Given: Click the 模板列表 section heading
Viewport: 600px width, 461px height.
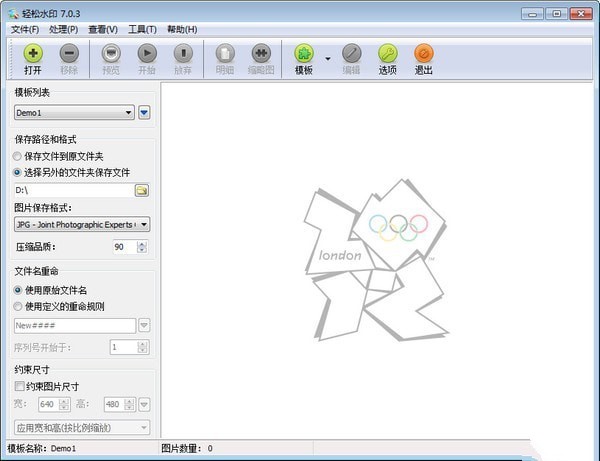Looking at the screenshot, I should pos(32,92).
